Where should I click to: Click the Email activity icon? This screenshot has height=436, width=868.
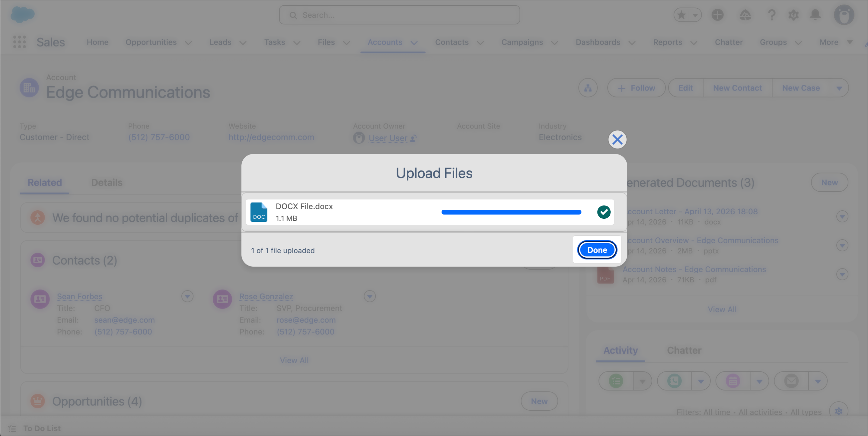pos(791,381)
